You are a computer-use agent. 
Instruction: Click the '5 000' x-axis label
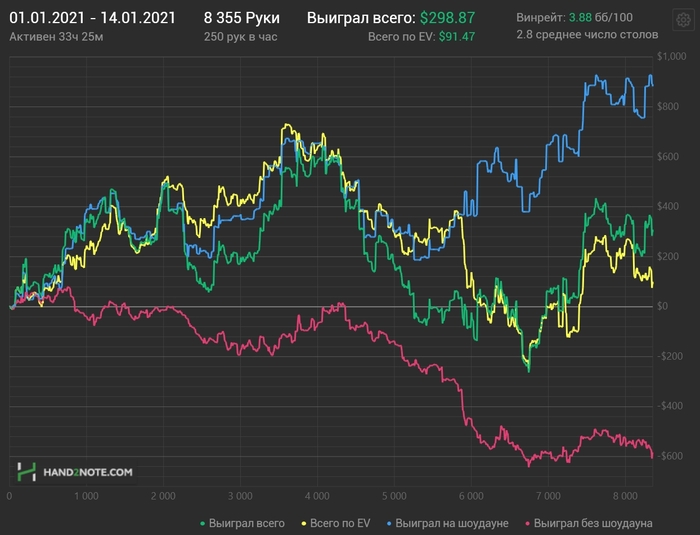(394, 496)
